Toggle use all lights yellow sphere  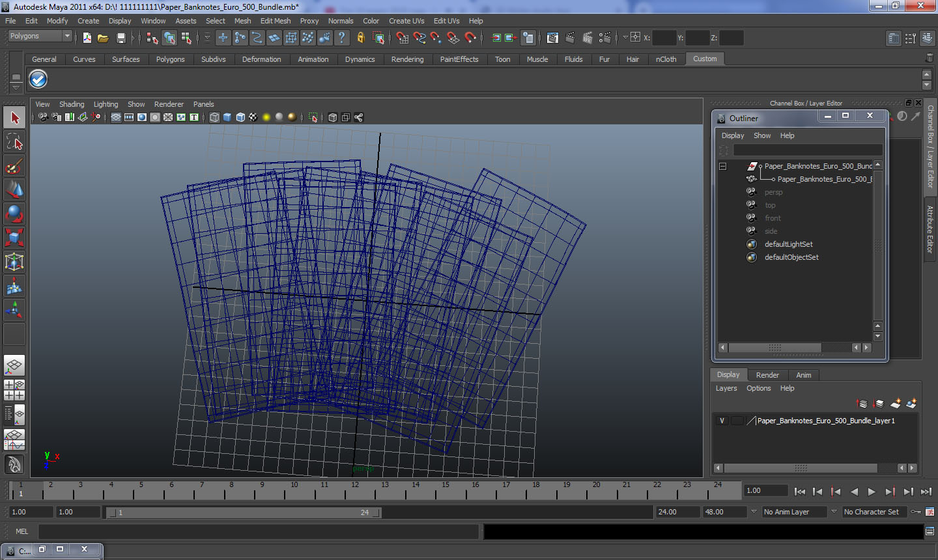[266, 117]
